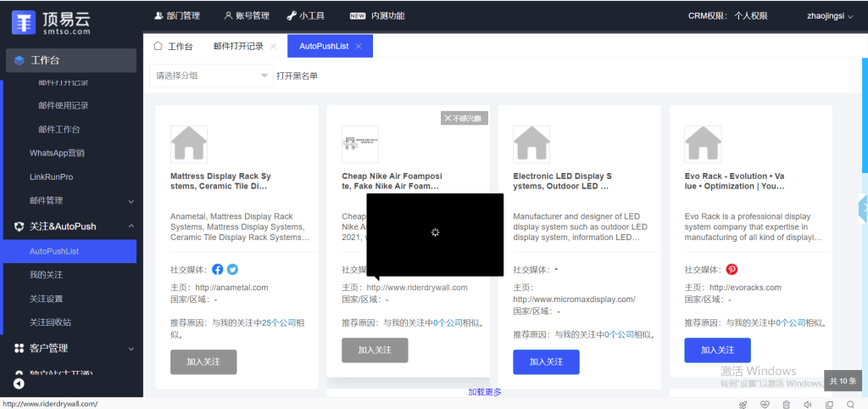Open 部门管理 in the top menu
Screen dimensions: 868x409
tap(177, 15)
